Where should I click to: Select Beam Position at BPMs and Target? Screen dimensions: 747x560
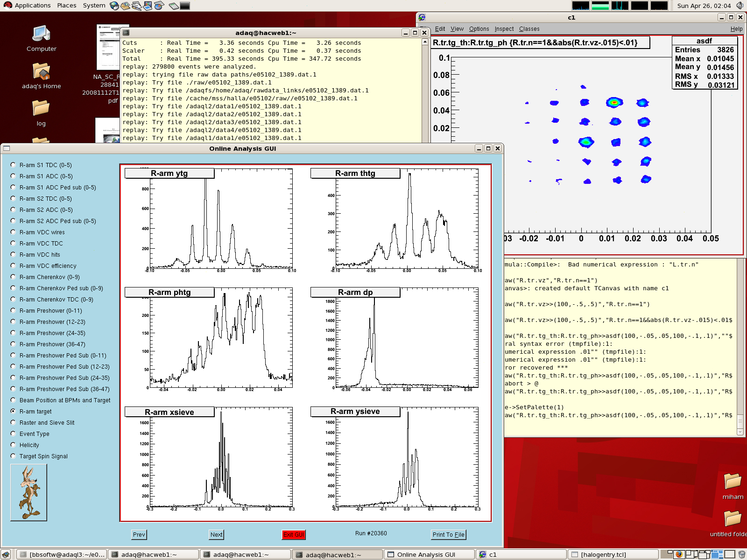[13, 400]
